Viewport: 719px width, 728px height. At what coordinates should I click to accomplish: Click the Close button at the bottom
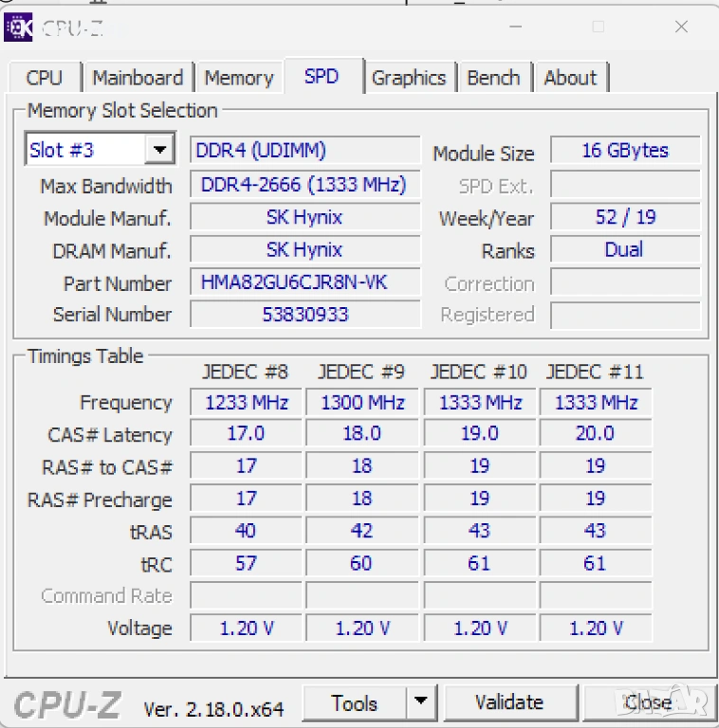click(649, 702)
